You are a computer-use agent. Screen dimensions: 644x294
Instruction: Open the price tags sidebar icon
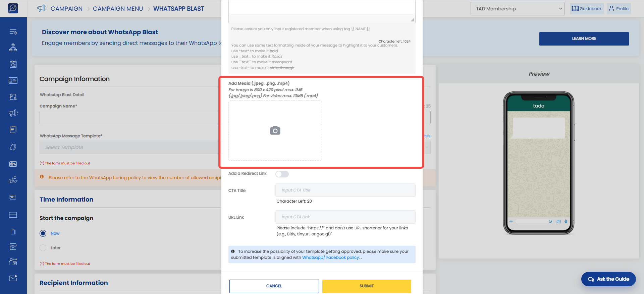point(13,147)
